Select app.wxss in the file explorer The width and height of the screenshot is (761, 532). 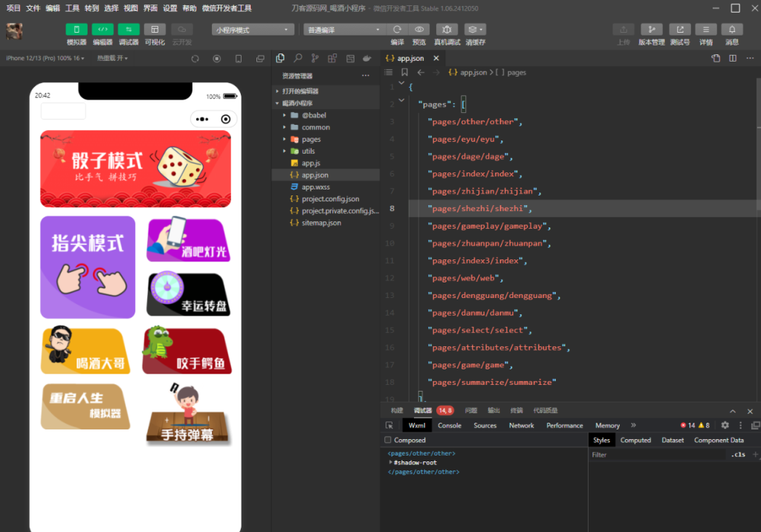[315, 187]
